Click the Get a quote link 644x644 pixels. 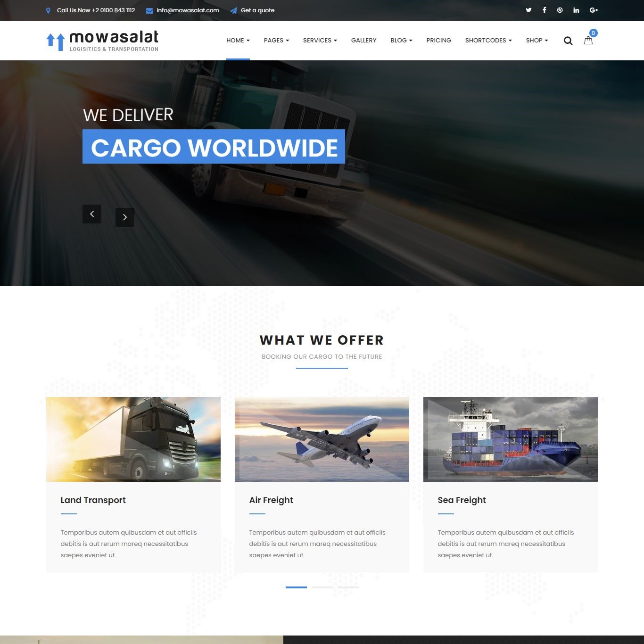point(257,10)
